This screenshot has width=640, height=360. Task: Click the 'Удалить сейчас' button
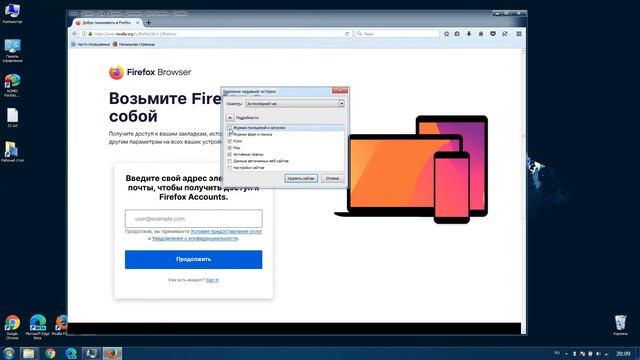pos(301,178)
